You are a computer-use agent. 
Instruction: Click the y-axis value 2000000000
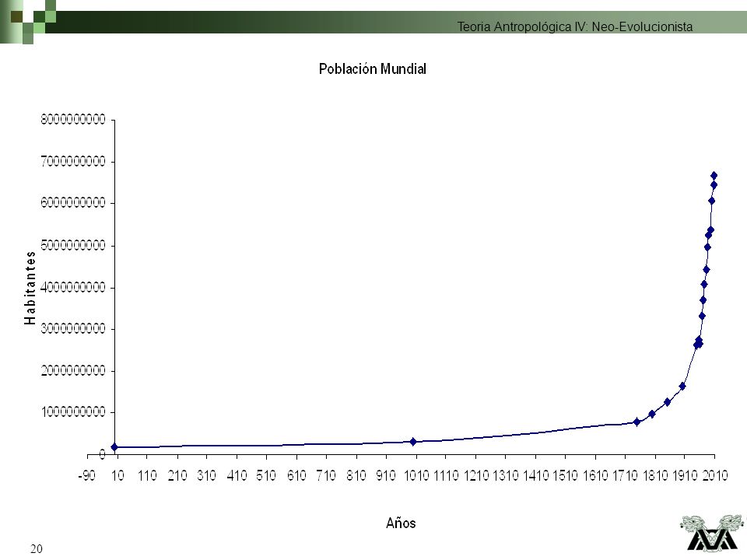click(x=73, y=370)
